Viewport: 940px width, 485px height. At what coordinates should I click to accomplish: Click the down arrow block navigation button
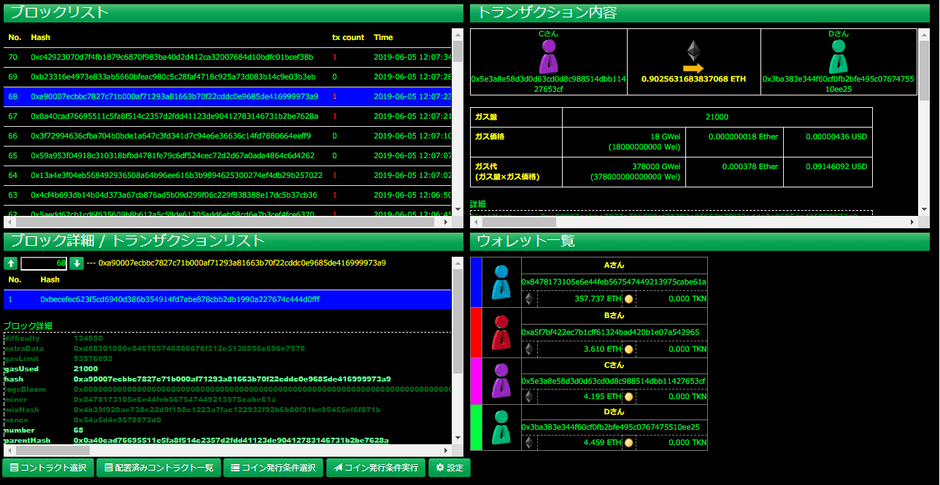coord(76,263)
